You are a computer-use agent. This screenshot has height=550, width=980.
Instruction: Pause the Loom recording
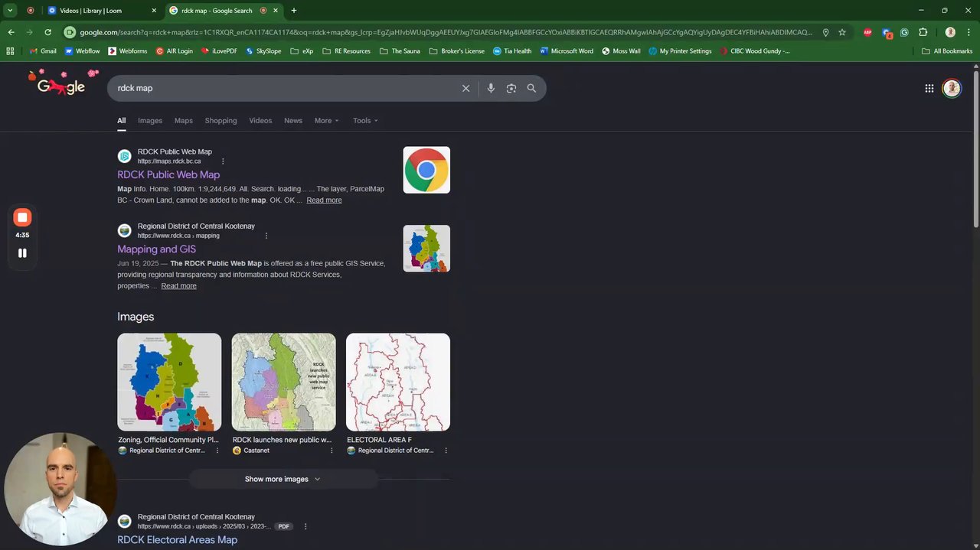click(22, 253)
